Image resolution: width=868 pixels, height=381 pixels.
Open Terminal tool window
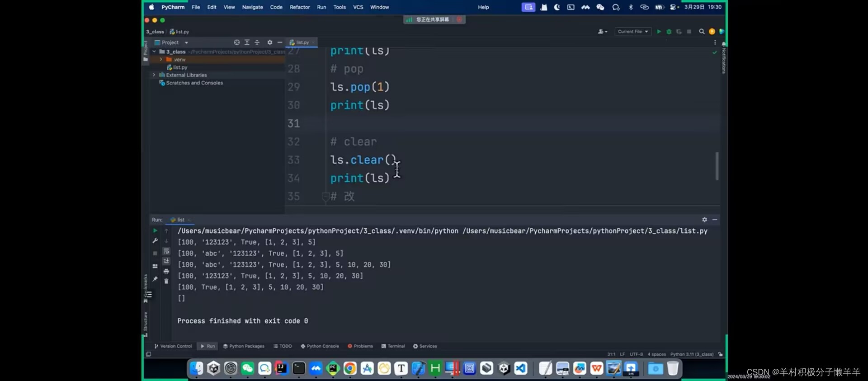coord(393,346)
